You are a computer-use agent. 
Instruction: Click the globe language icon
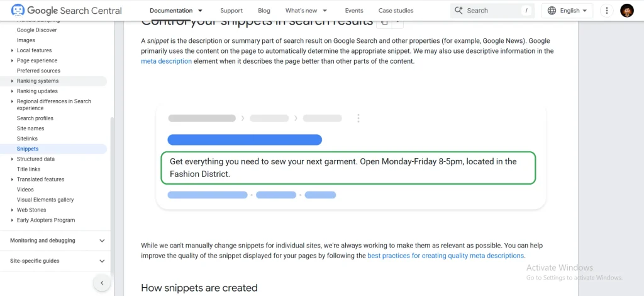[552, 11]
